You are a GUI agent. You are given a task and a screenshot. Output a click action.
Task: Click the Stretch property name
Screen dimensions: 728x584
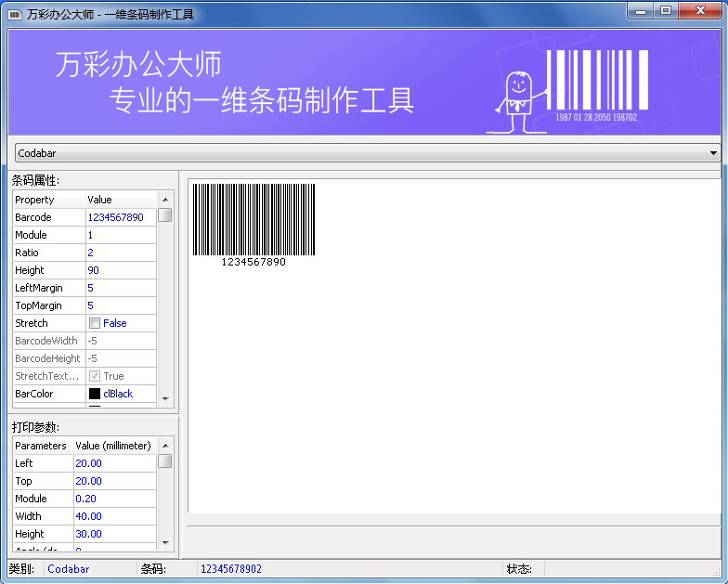coord(32,323)
